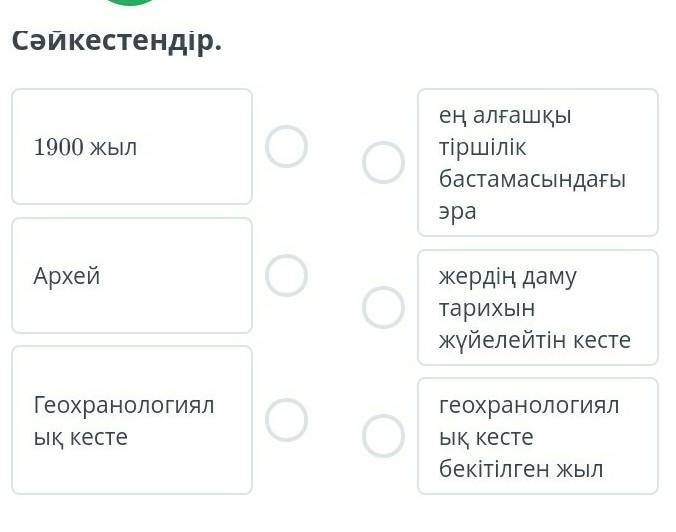
Task: Choose the жердің даму тарихын жүйелейтін кесте card
Action: [x=537, y=307]
